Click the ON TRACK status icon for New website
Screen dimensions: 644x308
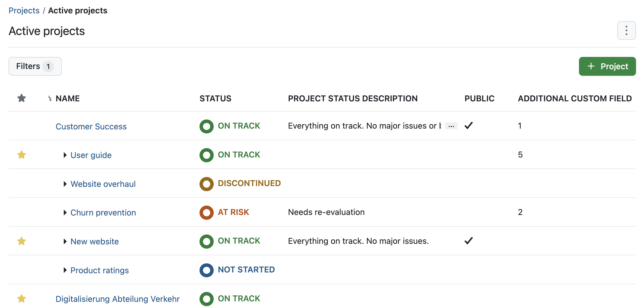[x=206, y=241]
